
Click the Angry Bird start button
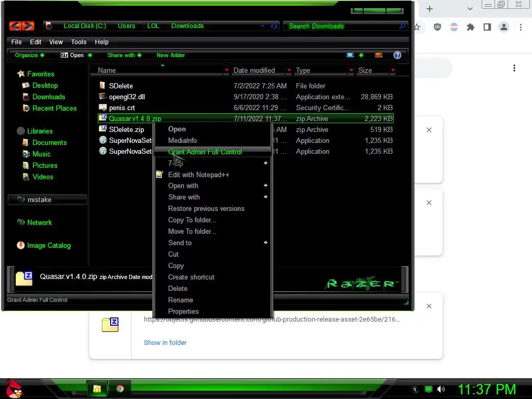point(14,389)
